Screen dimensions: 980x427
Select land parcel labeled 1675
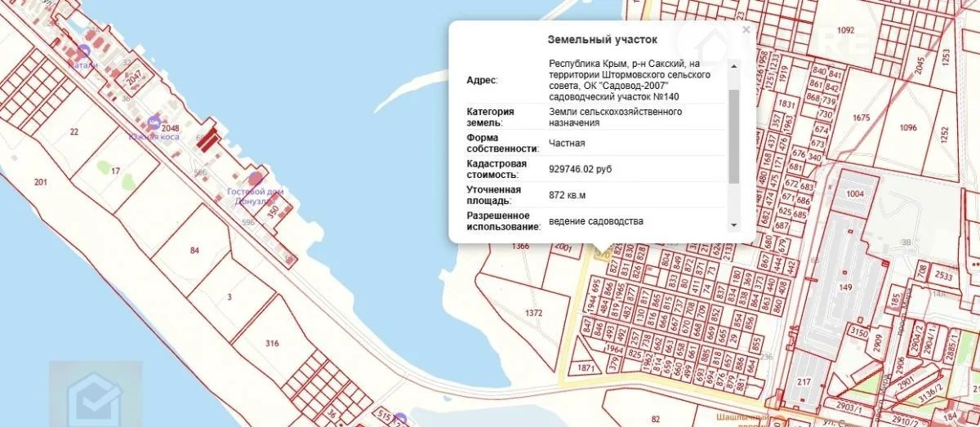(x=861, y=118)
